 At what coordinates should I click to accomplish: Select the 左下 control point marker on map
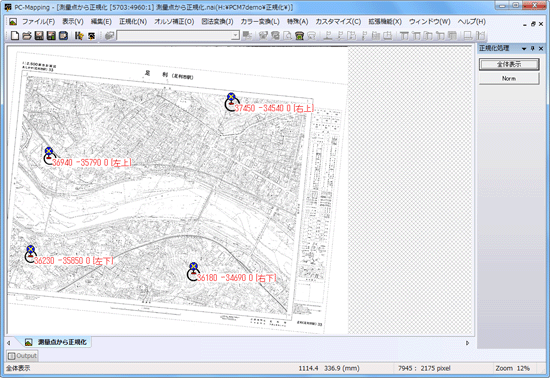click(31, 254)
